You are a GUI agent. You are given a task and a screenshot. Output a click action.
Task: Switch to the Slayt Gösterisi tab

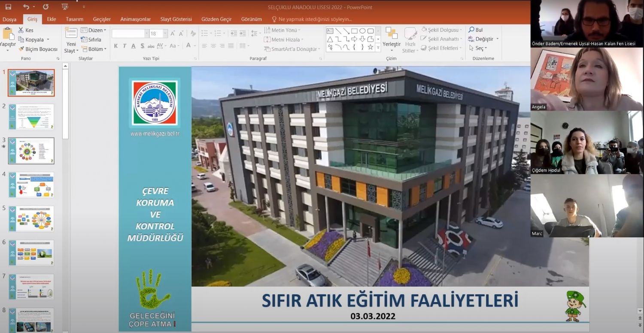pyautogui.click(x=176, y=19)
